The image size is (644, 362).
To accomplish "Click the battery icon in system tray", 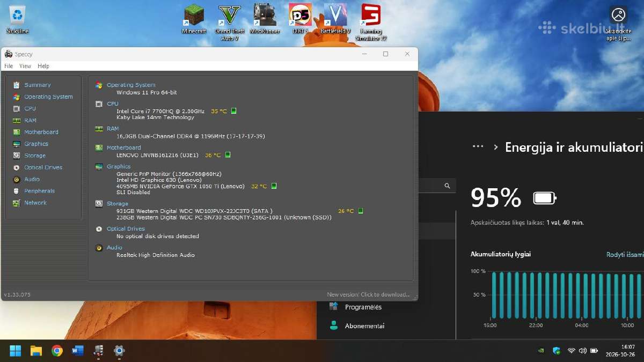I will coord(594,351).
